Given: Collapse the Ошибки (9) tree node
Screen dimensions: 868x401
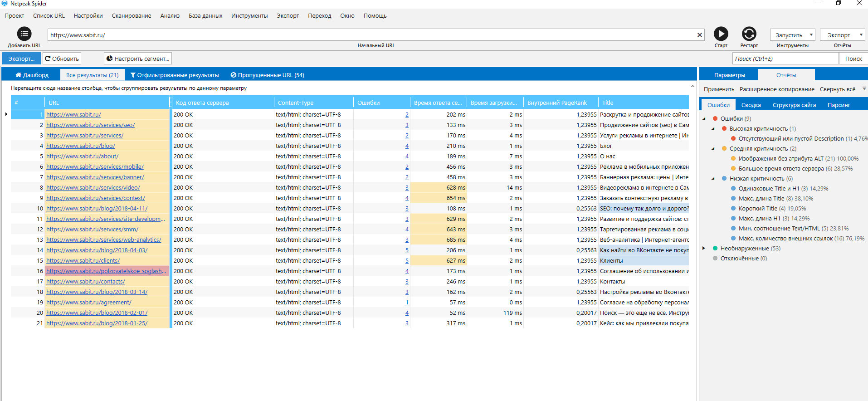Looking at the screenshot, I should [704, 119].
